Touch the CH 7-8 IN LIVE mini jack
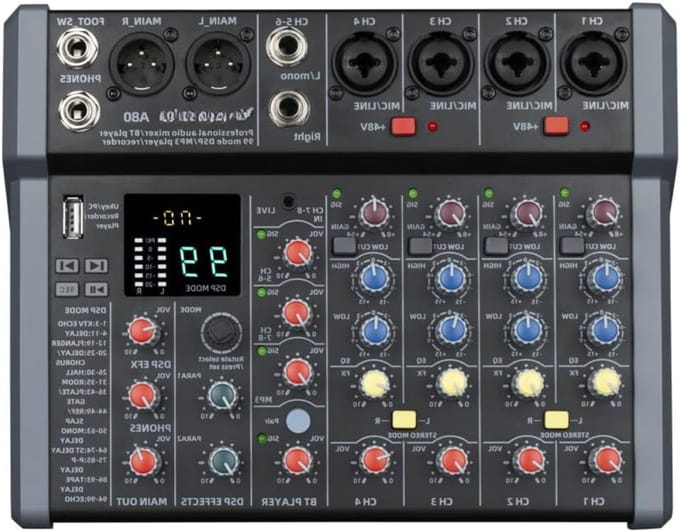 point(288,201)
